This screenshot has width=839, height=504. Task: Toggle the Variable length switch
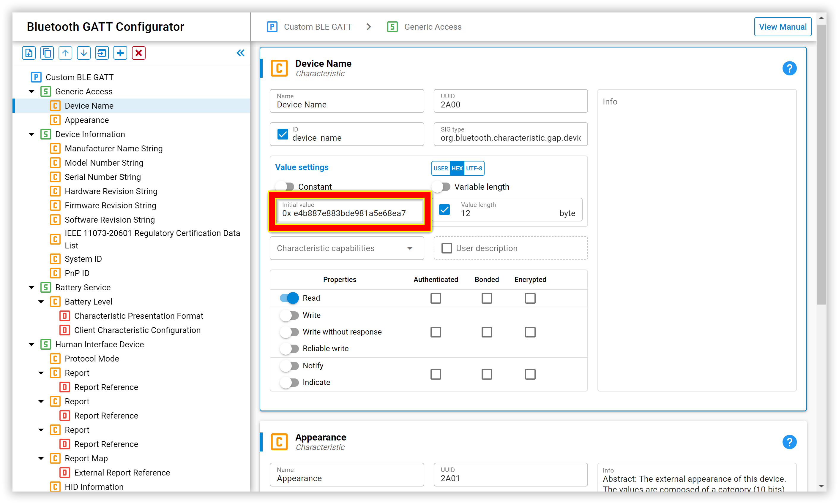(x=441, y=187)
